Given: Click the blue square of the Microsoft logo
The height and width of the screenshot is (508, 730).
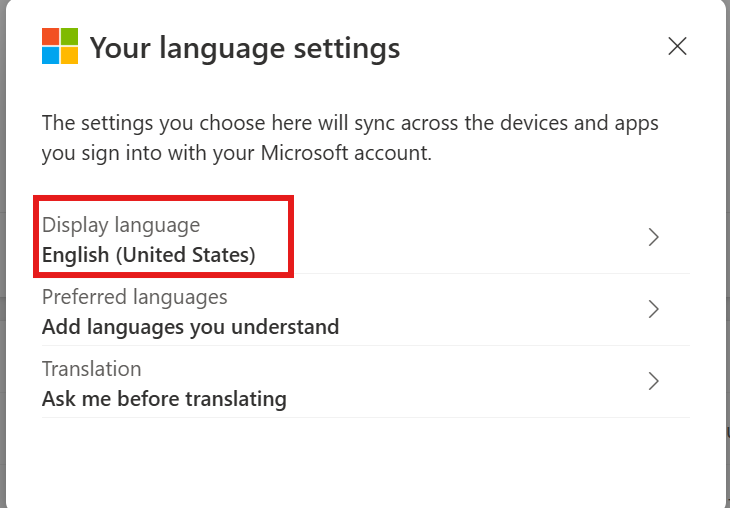Looking at the screenshot, I should pos(50,55).
